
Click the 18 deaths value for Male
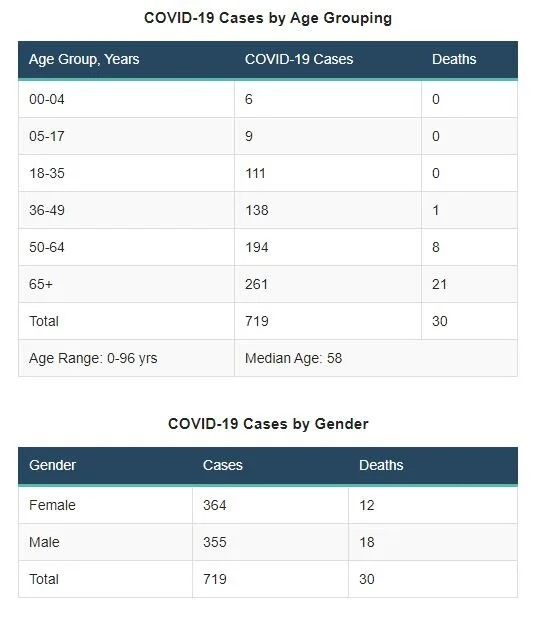pyautogui.click(x=367, y=542)
